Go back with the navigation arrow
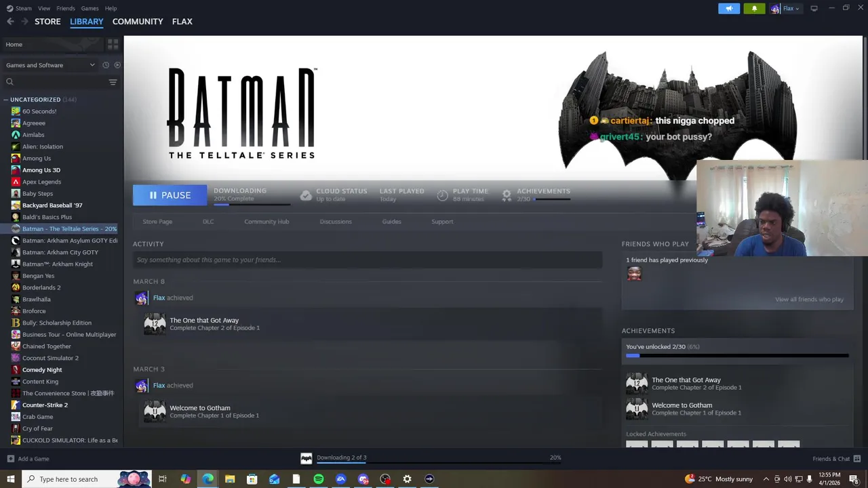Image resolution: width=868 pixels, height=488 pixels. point(10,22)
